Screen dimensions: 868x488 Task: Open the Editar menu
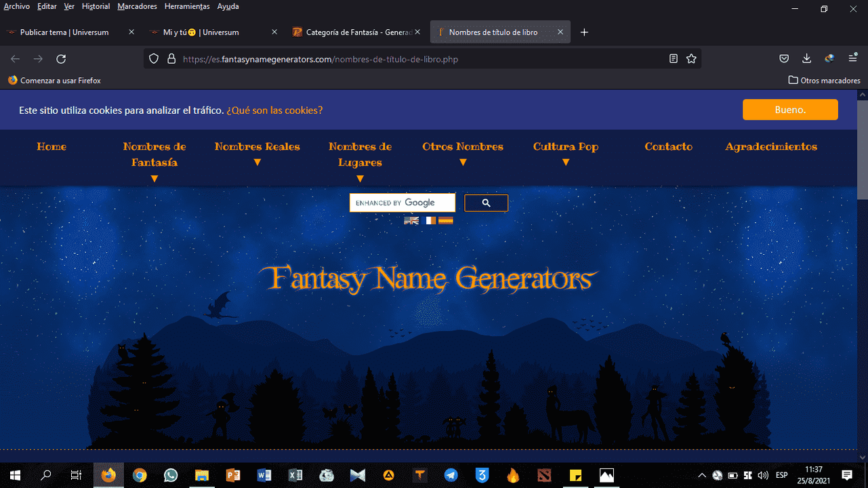[47, 6]
